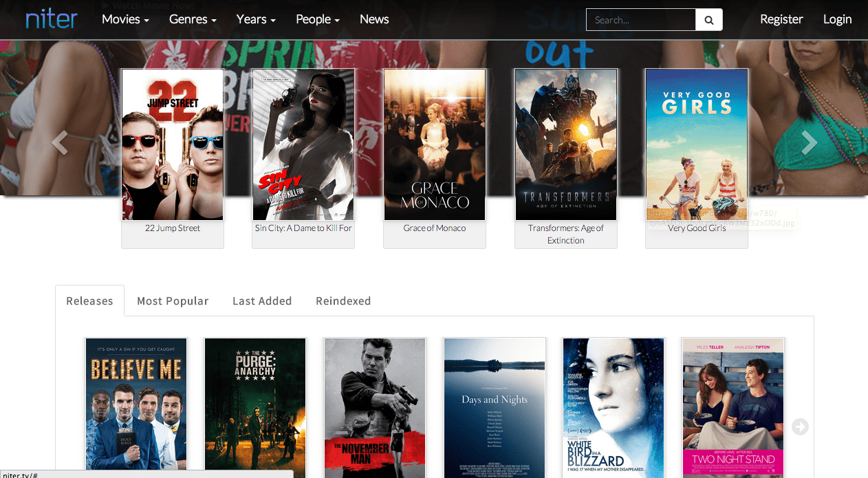868x478 pixels.
Task: Expand the Genres dropdown menu
Action: point(193,19)
